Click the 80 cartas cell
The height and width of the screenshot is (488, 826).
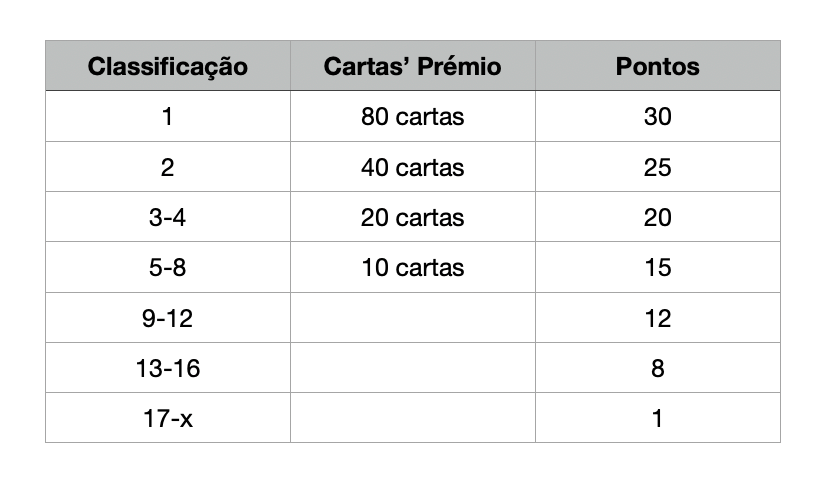412,117
